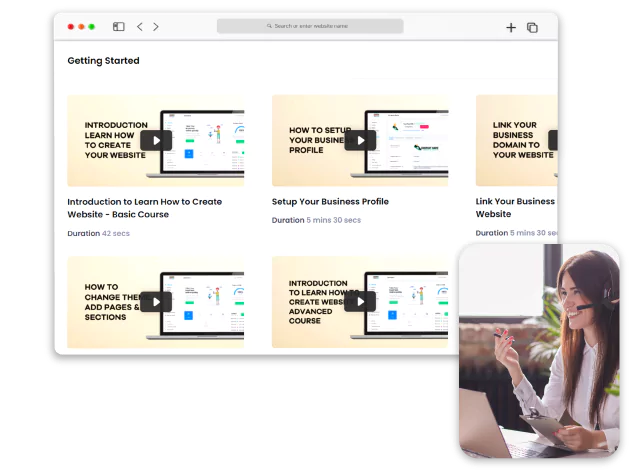Click the 'Getting Started' heading
634x470 pixels.
(x=103, y=61)
